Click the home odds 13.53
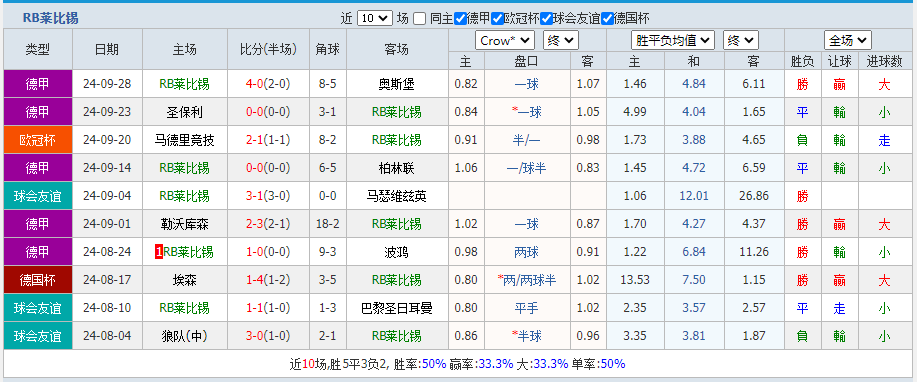Viewport: 917px width, 382px height. 635,280
